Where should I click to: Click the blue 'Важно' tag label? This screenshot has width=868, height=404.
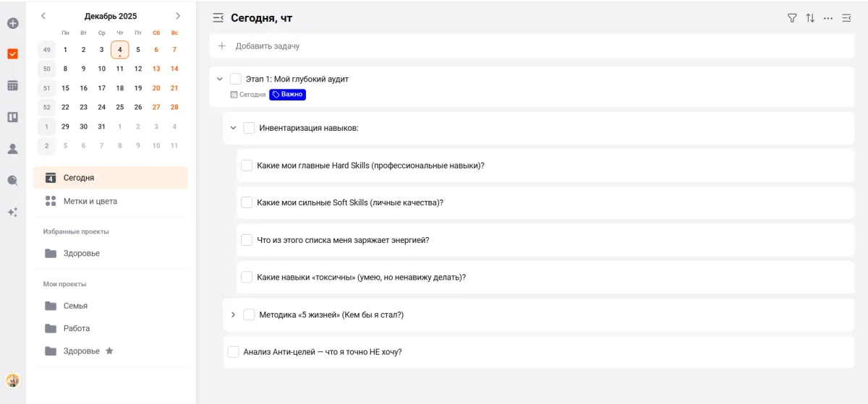pos(288,95)
